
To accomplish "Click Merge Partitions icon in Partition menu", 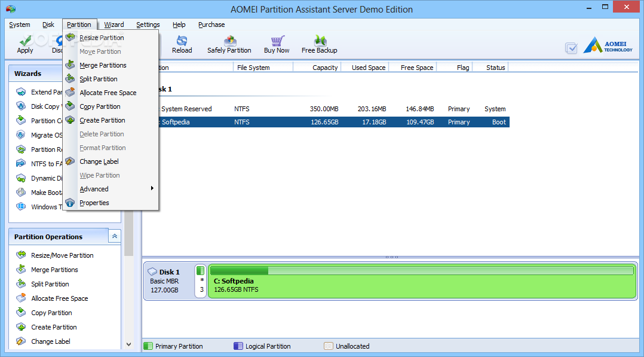I will (70, 65).
